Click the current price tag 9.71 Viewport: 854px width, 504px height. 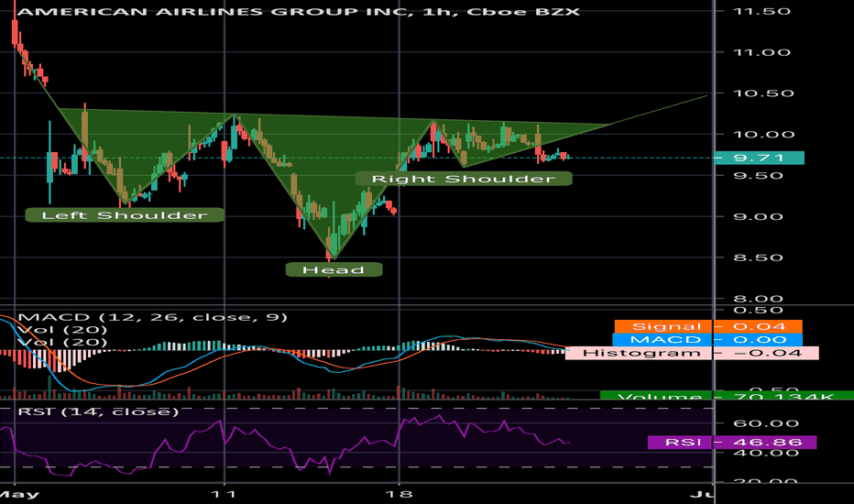pyautogui.click(x=759, y=158)
